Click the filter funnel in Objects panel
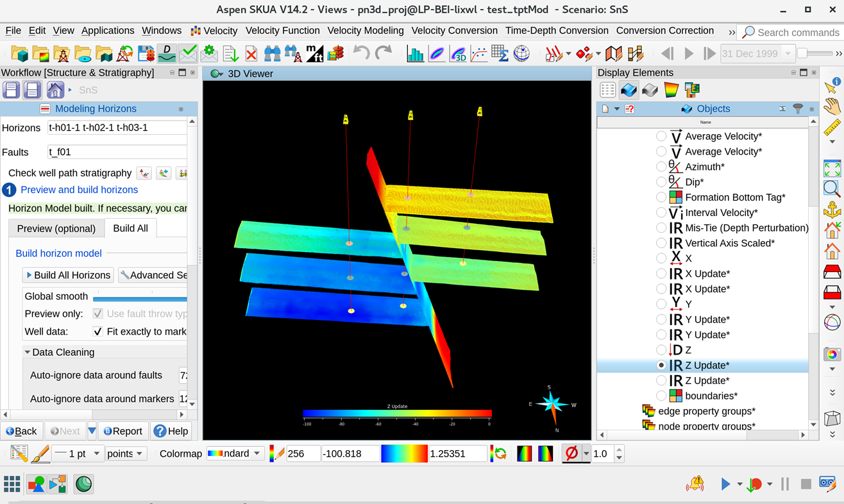This screenshot has height=504, width=844. (x=797, y=109)
